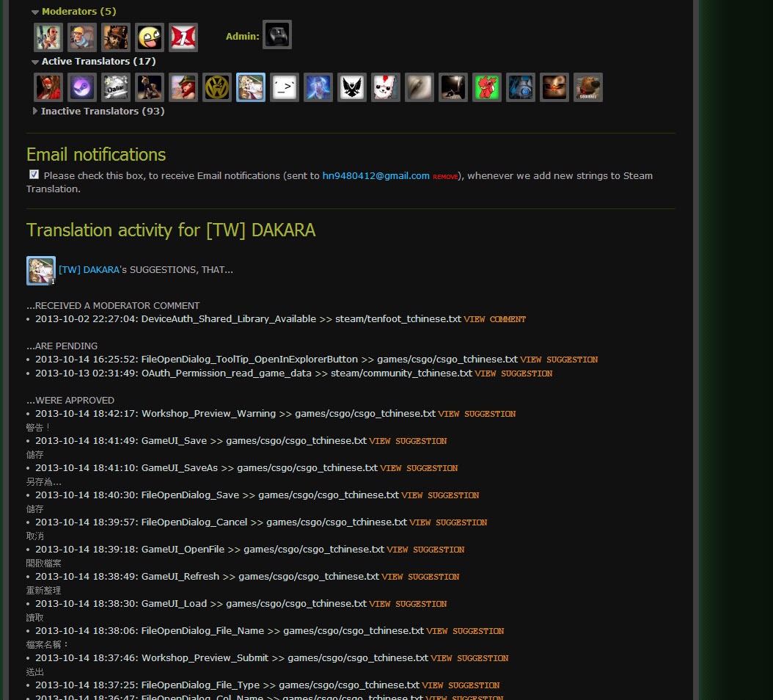View suggestion for GameUI_SaveAs entry
Image resolution: width=773 pixels, height=700 pixels.
[x=419, y=468]
